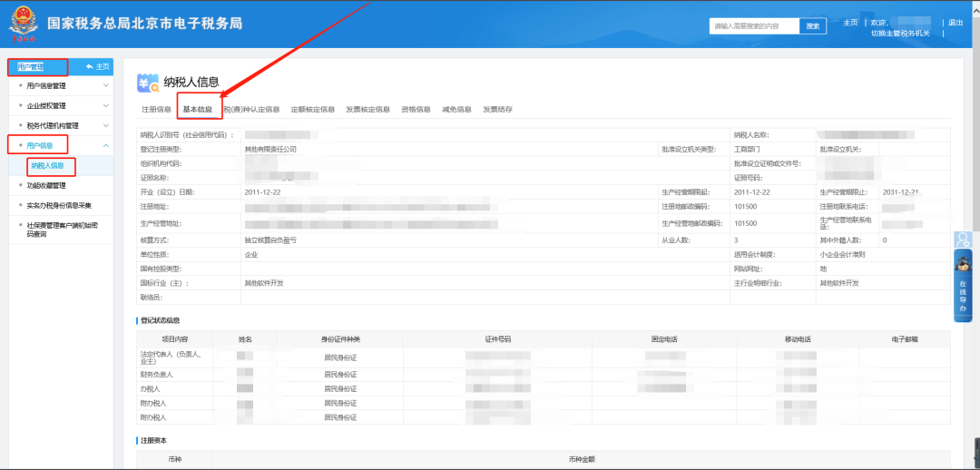This screenshot has width=980, height=470.
Task: Click the 身份证件种类 column header
Action: (340, 338)
